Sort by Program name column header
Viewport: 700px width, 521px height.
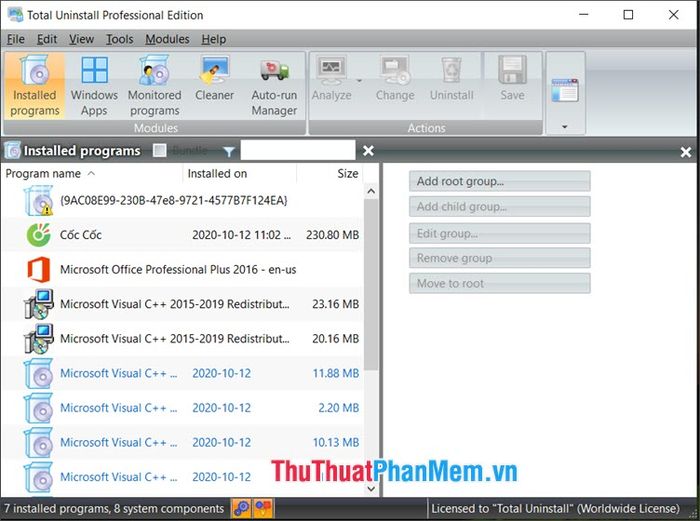pyautogui.click(x=91, y=174)
